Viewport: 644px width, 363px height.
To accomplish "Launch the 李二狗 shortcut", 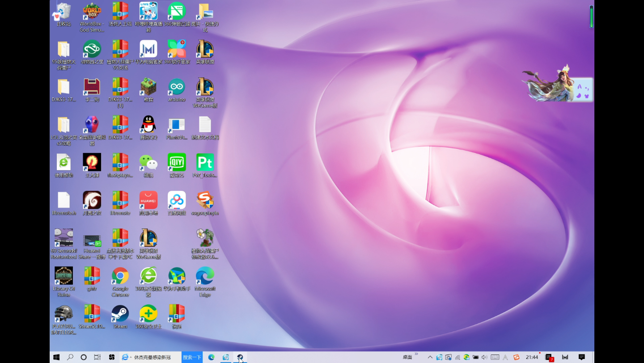I will [92, 90].
